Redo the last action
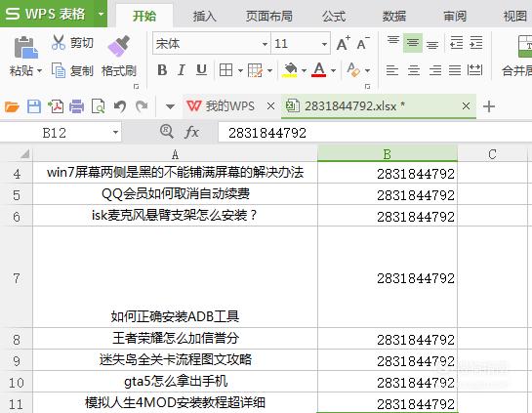The width and height of the screenshot is (532, 413). pyautogui.click(x=142, y=106)
